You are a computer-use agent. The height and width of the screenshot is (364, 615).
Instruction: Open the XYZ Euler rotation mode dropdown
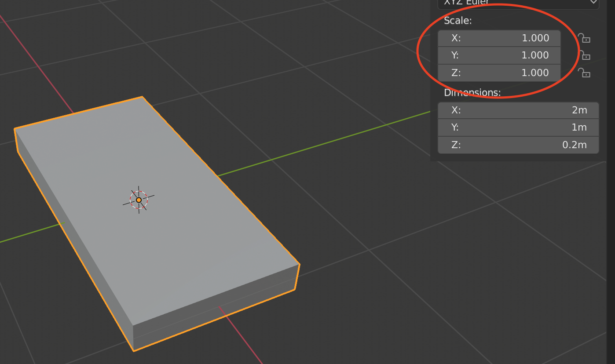coord(519,4)
